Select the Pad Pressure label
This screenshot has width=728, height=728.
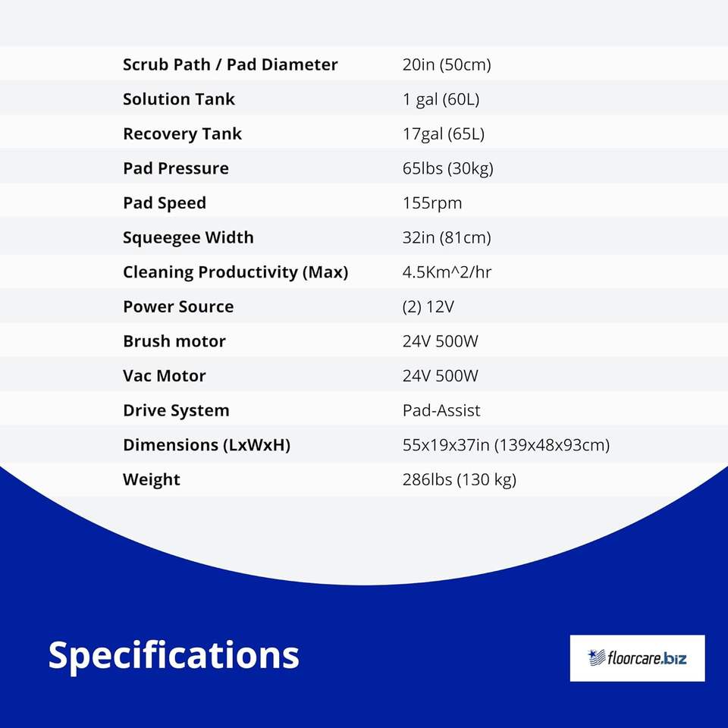pyautogui.click(x=175, y=168)
